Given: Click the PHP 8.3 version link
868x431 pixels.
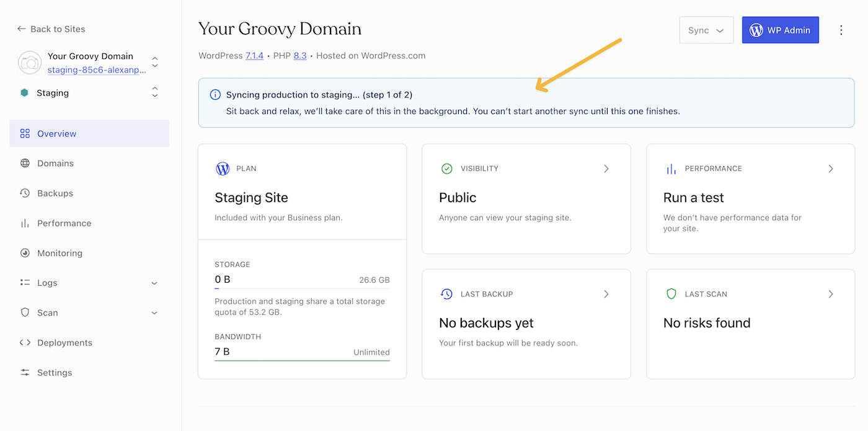Looking at the screenshot, I should pyautogui.click(x=300, y=56).
